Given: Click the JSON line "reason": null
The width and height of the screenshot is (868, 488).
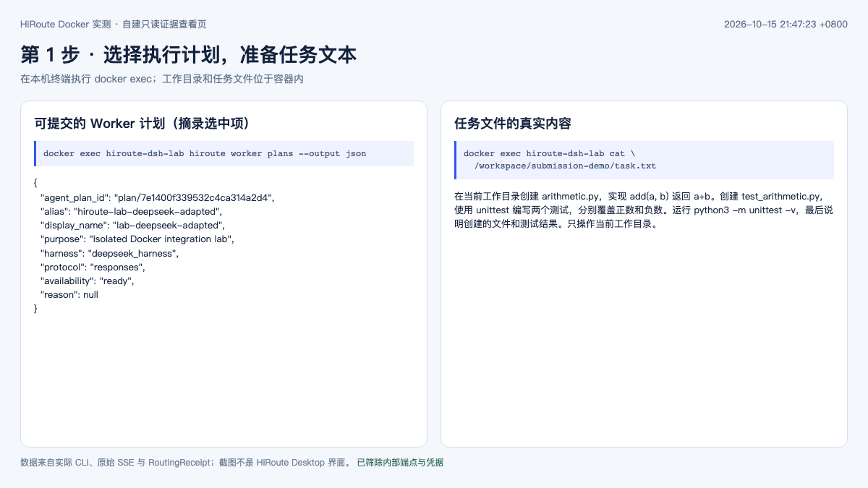Looking at the screenshot, I should point(69,294).
